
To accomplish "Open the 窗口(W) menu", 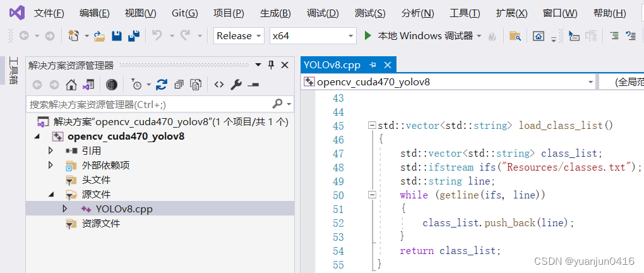I will coord(560,13).
